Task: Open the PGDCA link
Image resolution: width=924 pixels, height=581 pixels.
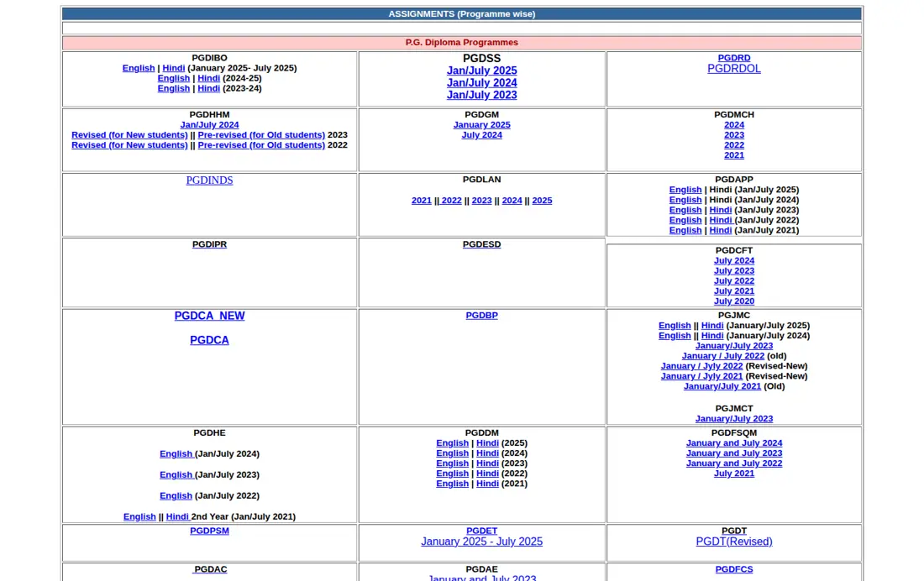Action: [x=209, y=340]
